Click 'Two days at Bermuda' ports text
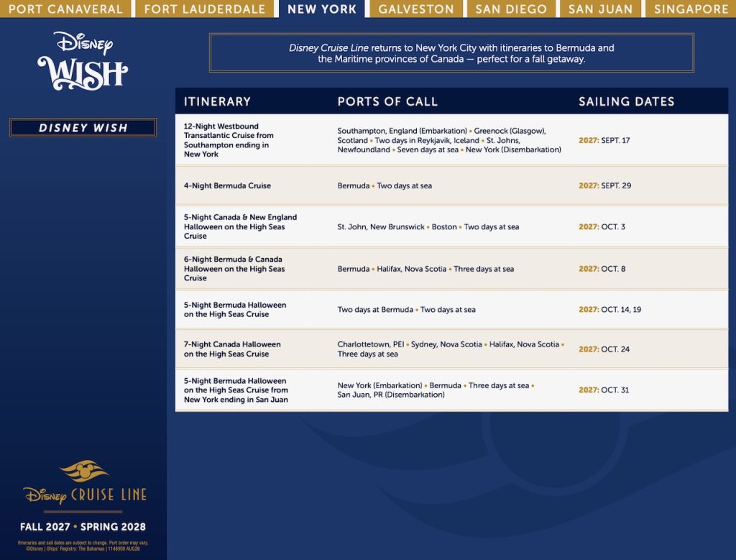736x560 pixels. point(407,309)
